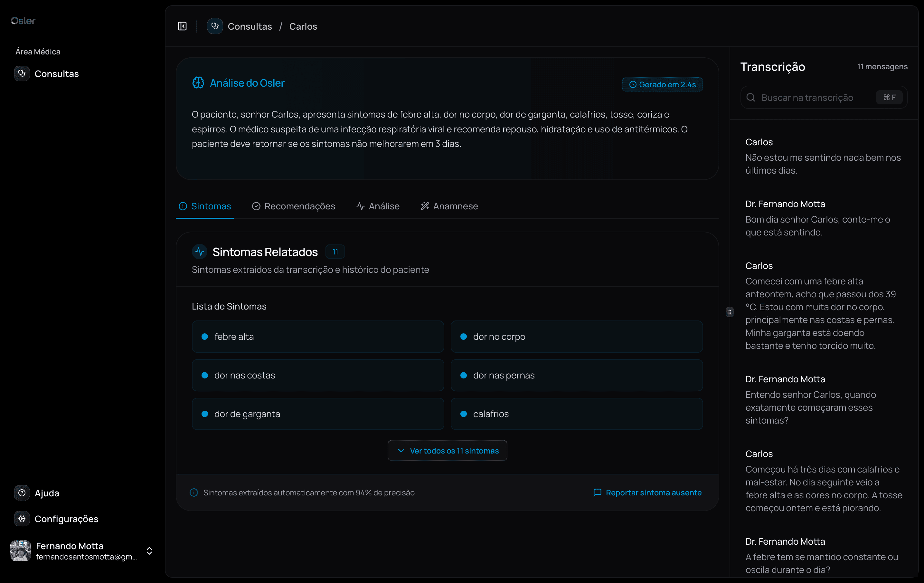
Task: Select the Análise tab
Action: coord(378,206)
